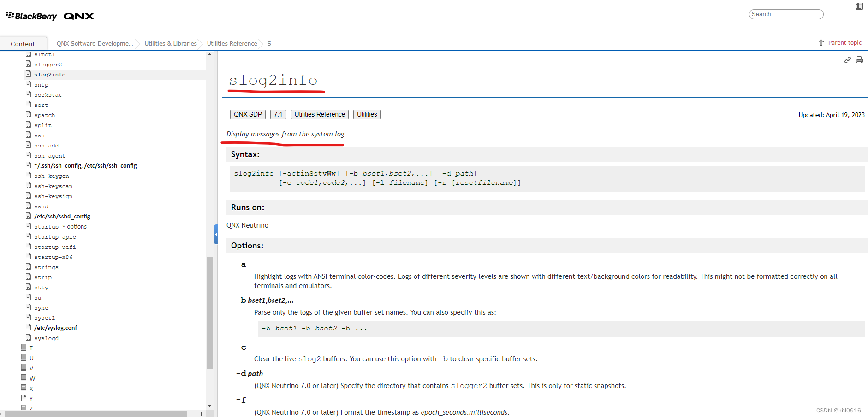Open the slog2info tree entry

50,75
